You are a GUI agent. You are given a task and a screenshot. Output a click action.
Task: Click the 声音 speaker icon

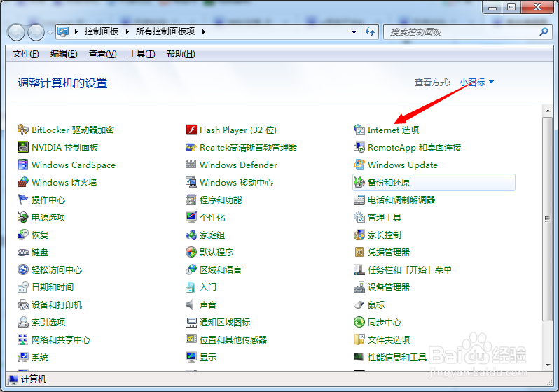(x=191, y=304)
